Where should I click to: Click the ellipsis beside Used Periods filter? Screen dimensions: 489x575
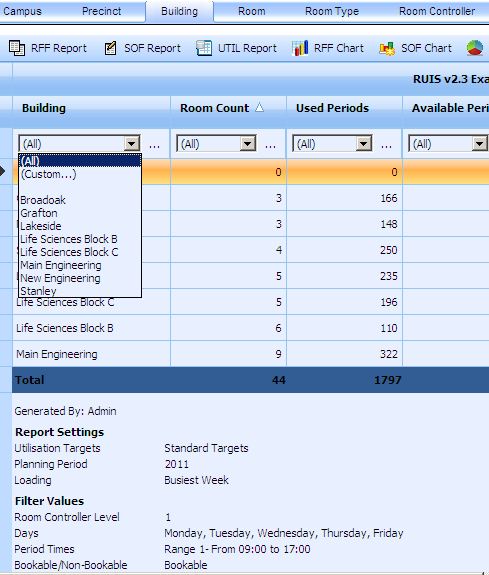click(386, 146)
